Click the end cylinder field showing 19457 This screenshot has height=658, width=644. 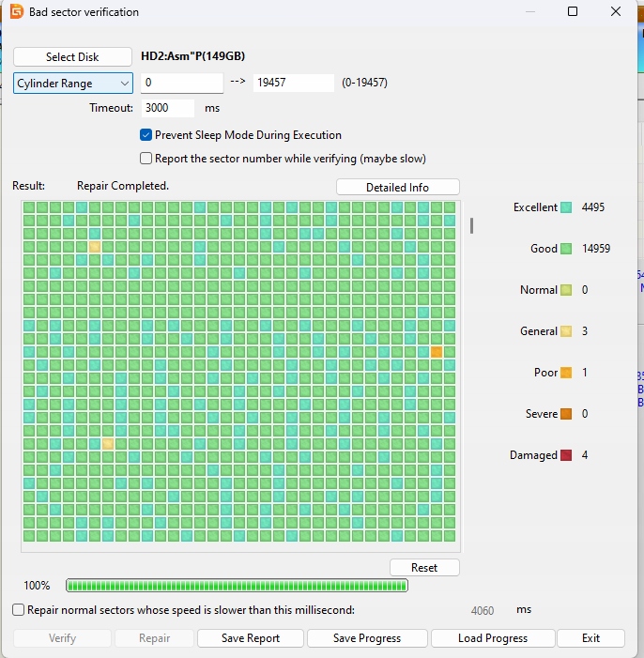click(293, 83)
